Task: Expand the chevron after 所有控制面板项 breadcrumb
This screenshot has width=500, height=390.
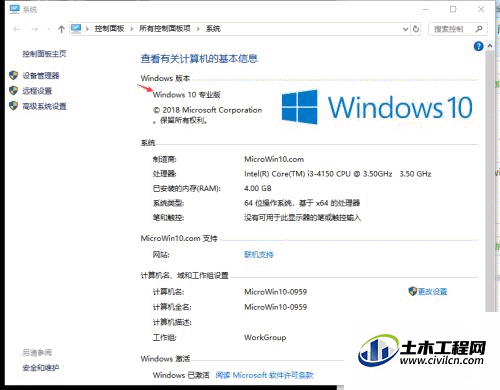Action: pos(198,29)
